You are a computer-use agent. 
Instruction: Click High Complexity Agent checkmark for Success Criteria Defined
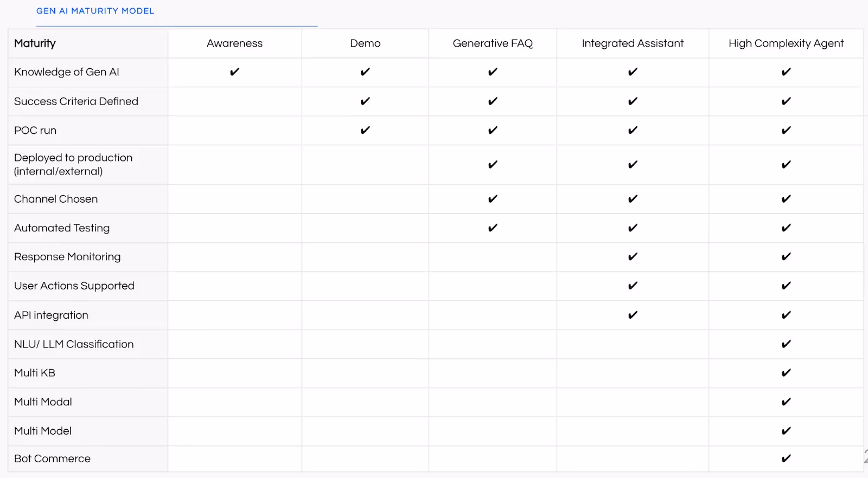point(786,101)
